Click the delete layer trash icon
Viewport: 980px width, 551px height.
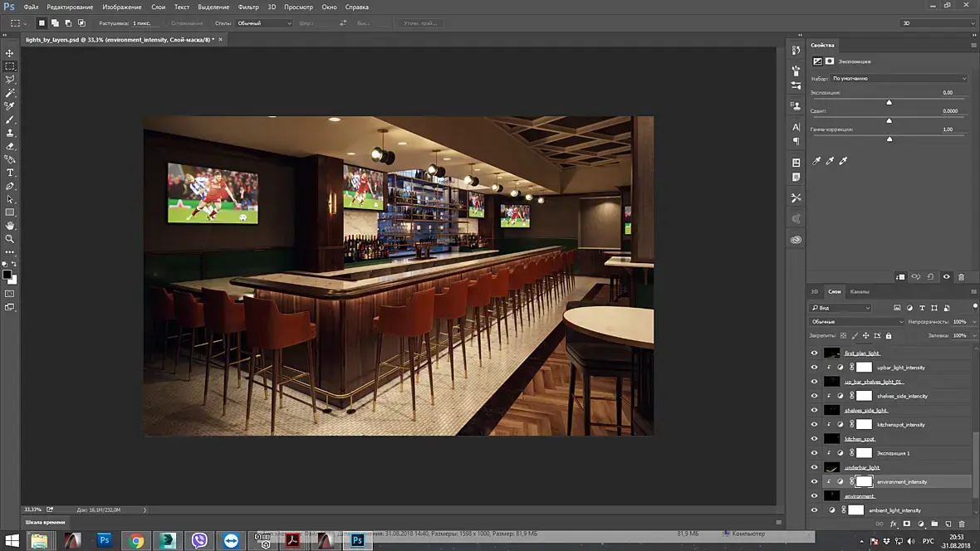[x=962, y=524]
